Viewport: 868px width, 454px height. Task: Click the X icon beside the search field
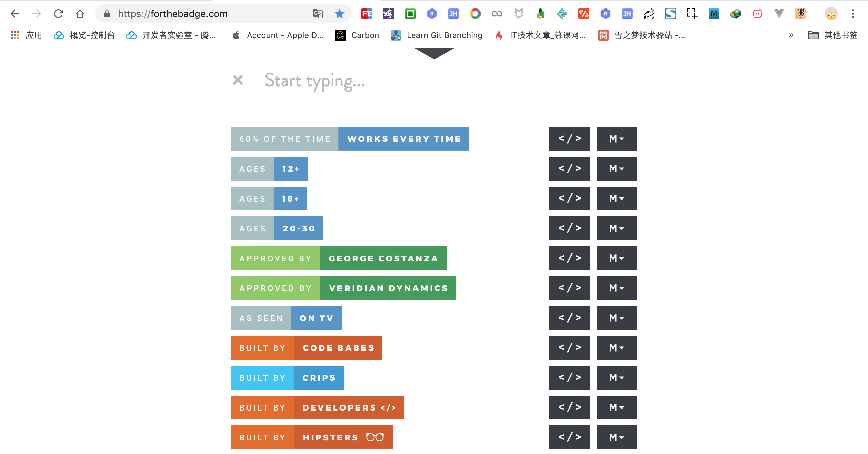238,80
